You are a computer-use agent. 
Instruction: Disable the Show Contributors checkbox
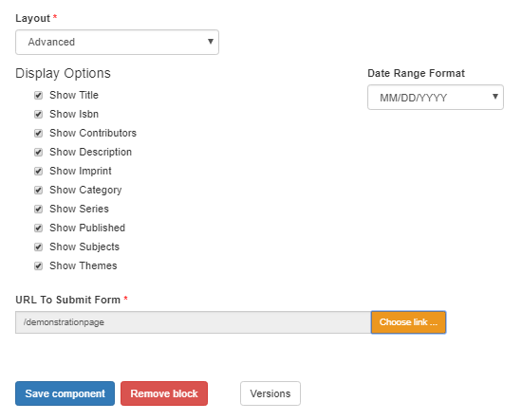click(x=38, y=134)
